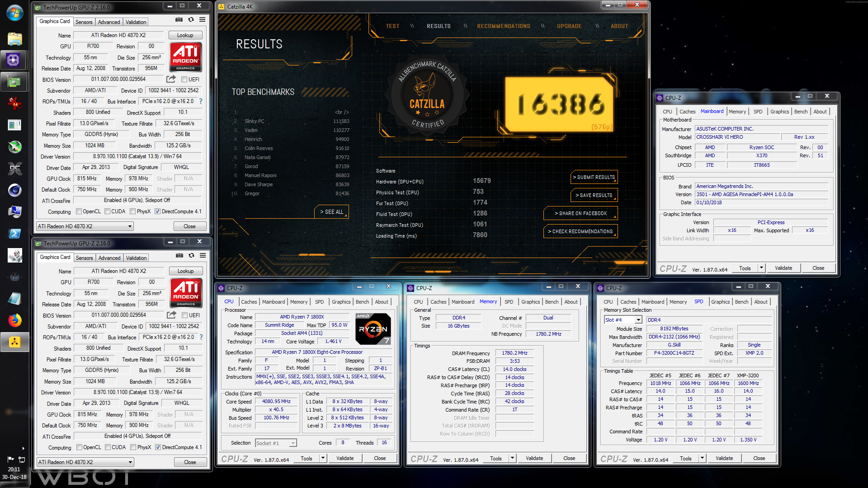Viewport: 868px width, 488px height.
Task: Open Upgrade tab in Catzilla
Action: [x=569, y=26]
